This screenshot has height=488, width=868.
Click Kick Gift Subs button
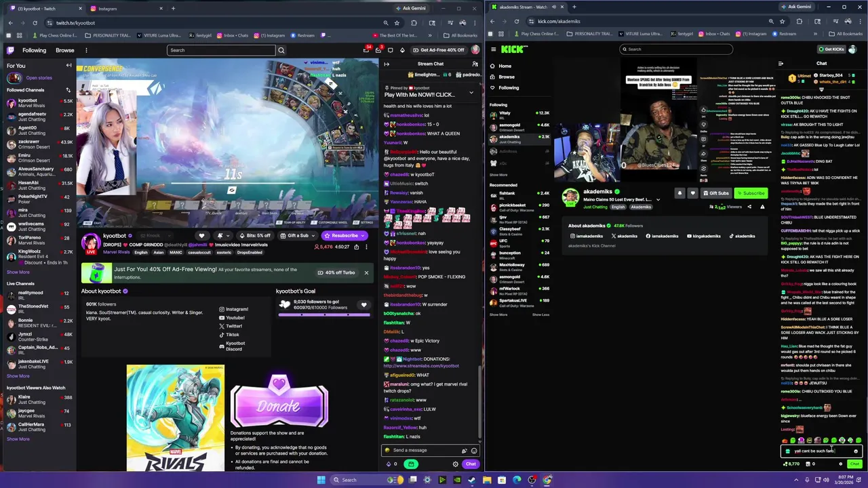[716, 193]
